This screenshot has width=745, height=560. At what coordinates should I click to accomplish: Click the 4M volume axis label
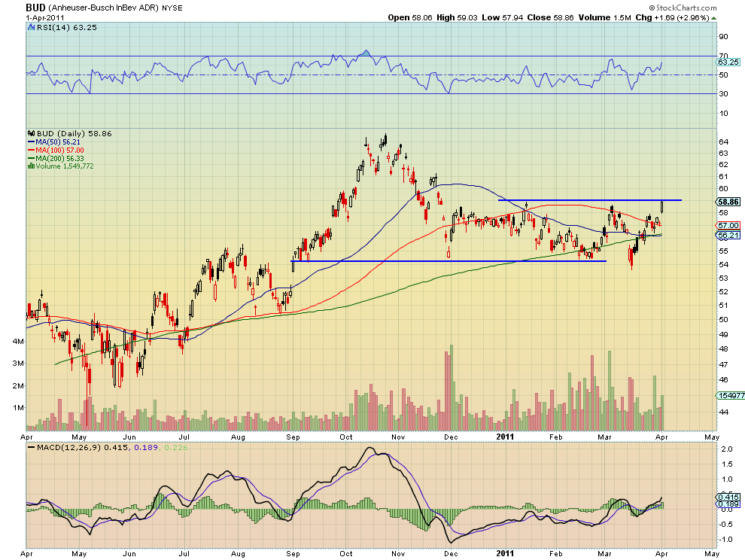pos(18,341)
